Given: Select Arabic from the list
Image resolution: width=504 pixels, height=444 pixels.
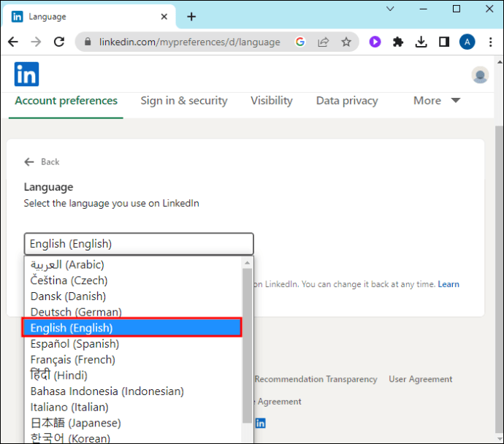Looking at the screenshot, I should [134, 265].
